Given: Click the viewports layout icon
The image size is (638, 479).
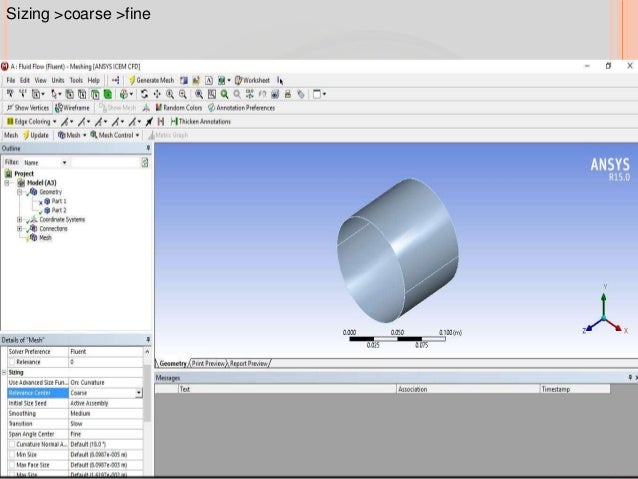Looking at the screenshot, I should coord(319,94).
